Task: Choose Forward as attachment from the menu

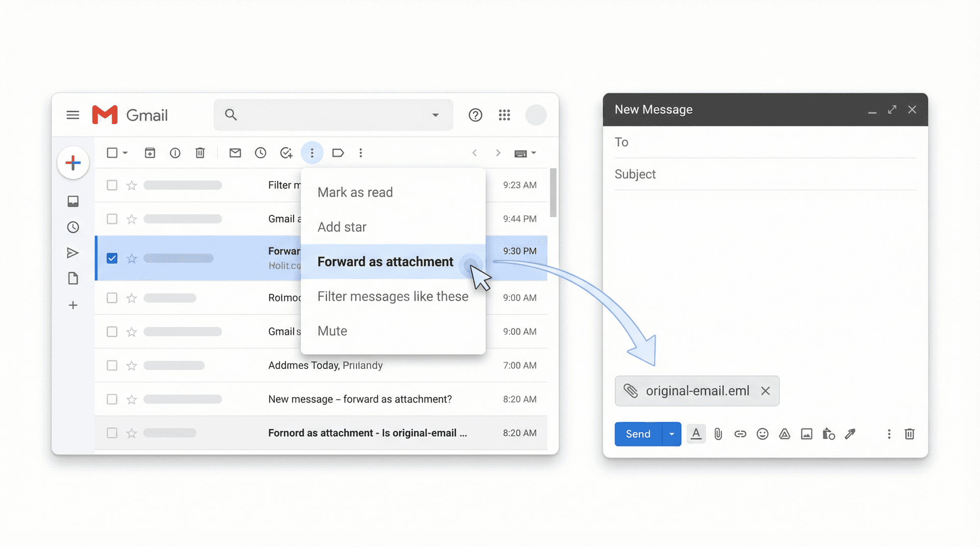Action: pyautogui.click(x=385, y=261)
